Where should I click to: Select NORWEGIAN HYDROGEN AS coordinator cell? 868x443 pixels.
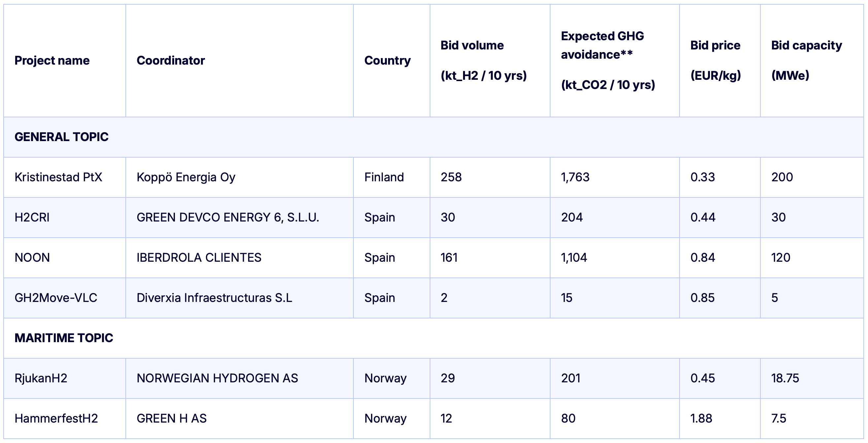[x=217, y=378]
